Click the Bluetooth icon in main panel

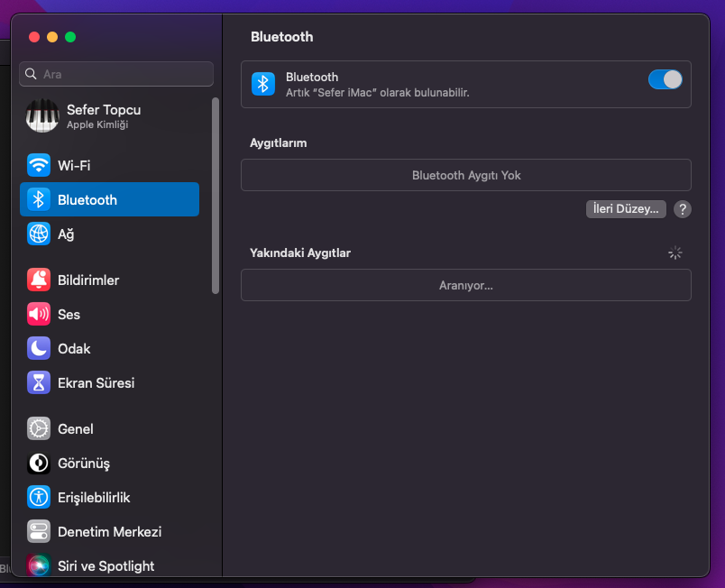pyautogui.click(x=262, y=84)
